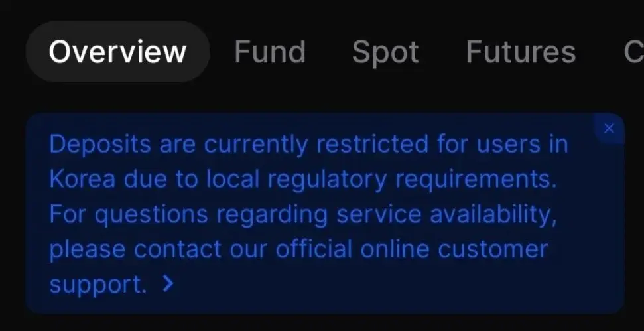This screenshot has width=644, height=331.
Task: Go to the Overview tab
Action: [118, 52]
